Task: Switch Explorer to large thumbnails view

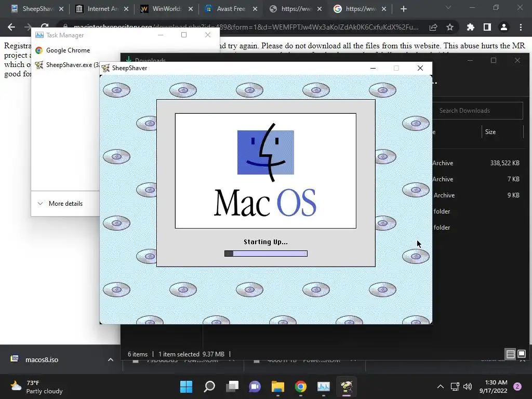Action: [522, 354]
